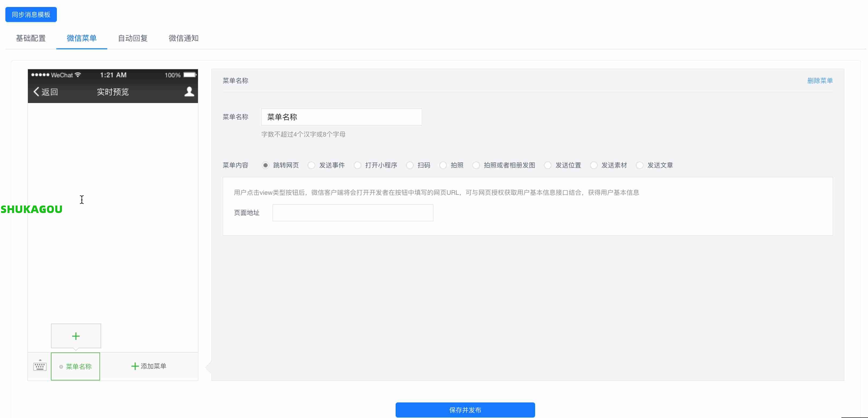Select the 拍照或者相册发图 option
Viewport: 868px width, 418px height.
[476, 165]
